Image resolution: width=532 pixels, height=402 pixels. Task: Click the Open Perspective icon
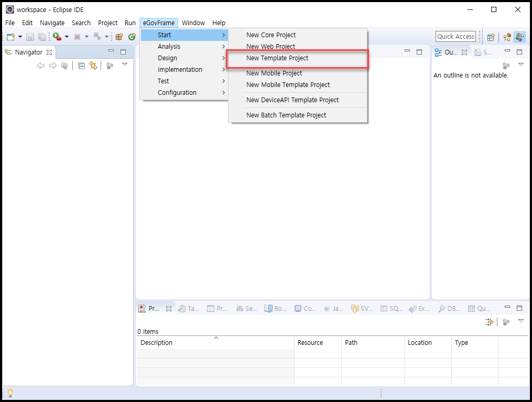491,37
